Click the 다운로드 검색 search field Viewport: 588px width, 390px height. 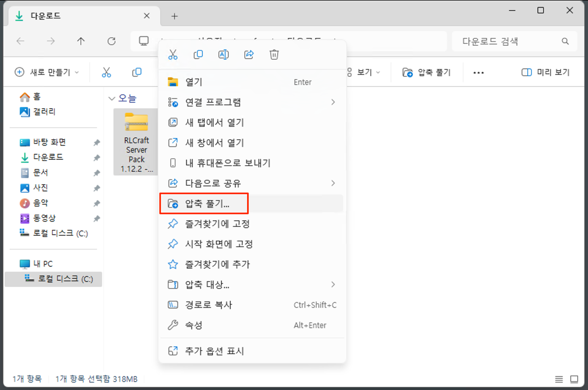[x=509, y=41]
